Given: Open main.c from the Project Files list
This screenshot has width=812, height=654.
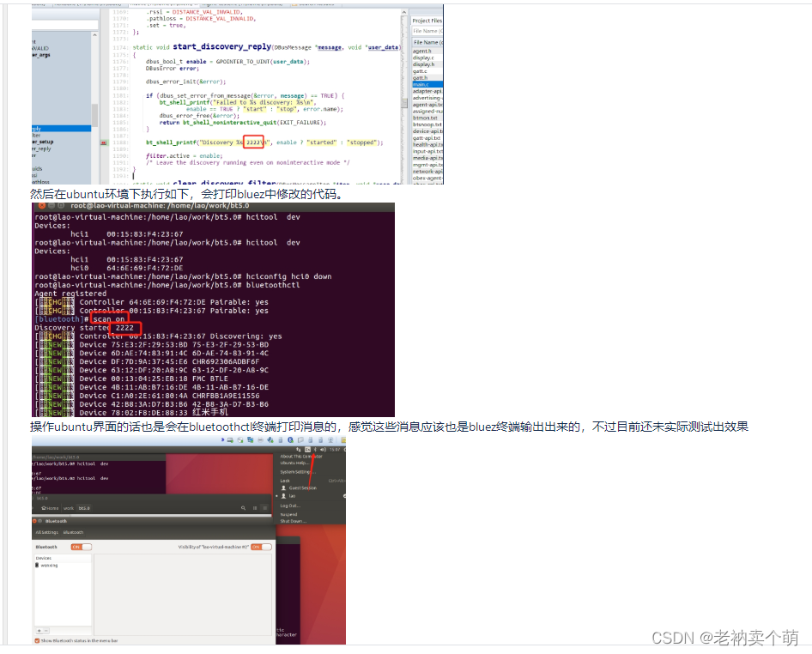Looking at the screenshot, I should (422, 85).
